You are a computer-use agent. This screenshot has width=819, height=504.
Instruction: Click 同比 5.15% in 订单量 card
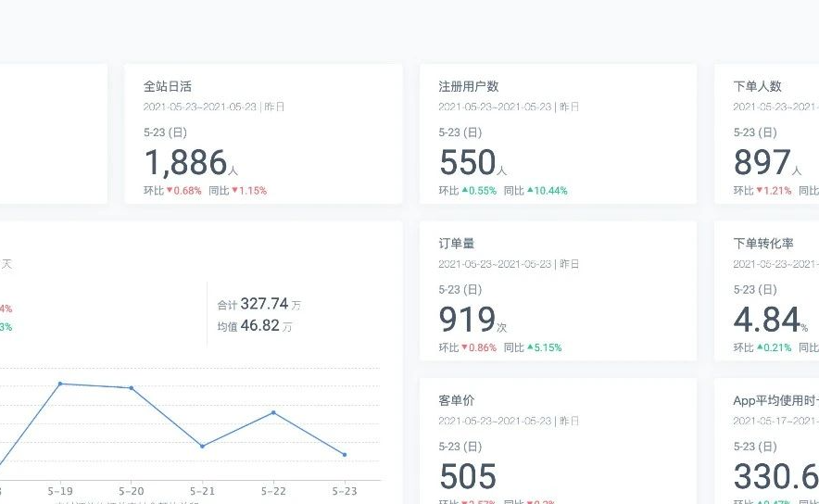pos(533,347)
